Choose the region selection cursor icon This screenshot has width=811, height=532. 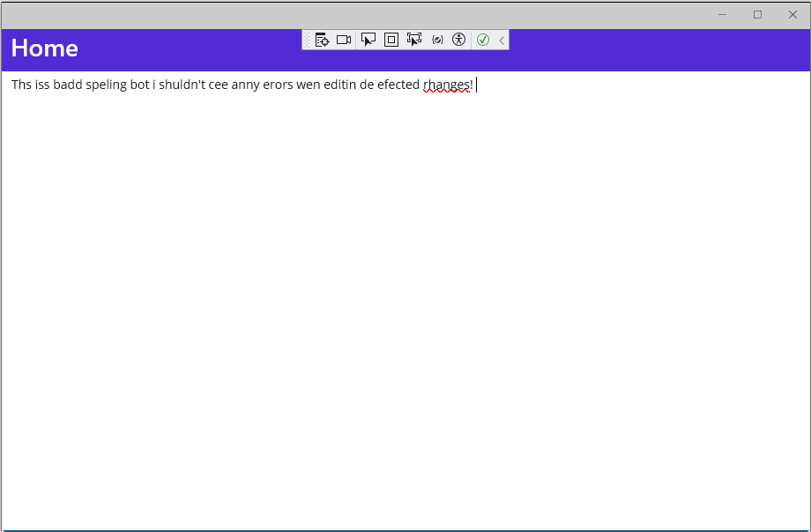pos(413,40)
